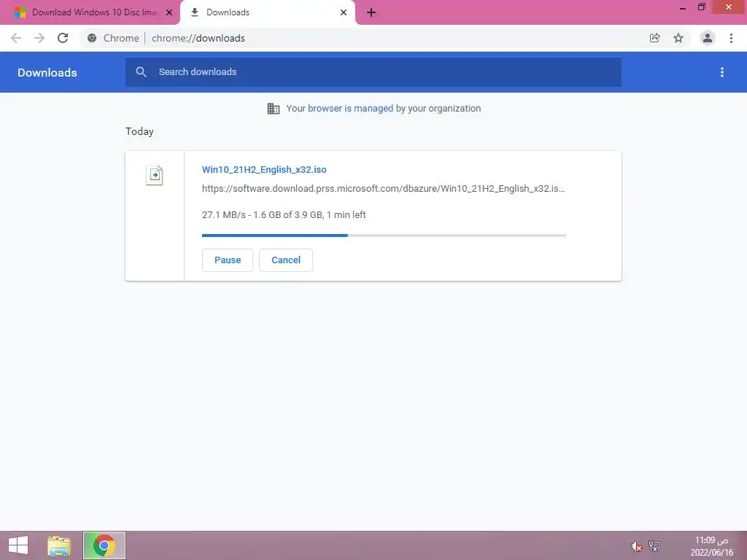Screen dimensions: 747x560
Task: Close the Download Windows 10 Disc Image tab
Action: coord(169,12)
